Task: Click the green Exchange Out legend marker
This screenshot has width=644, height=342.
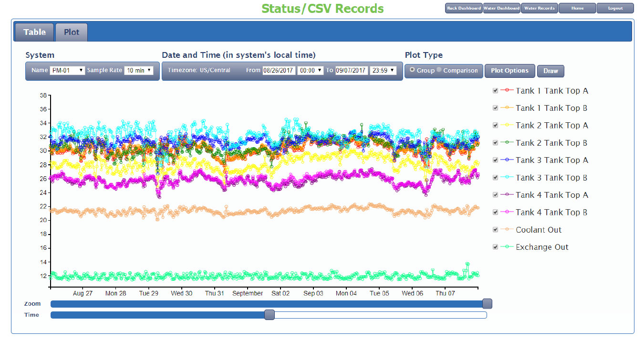Action: 507,247
